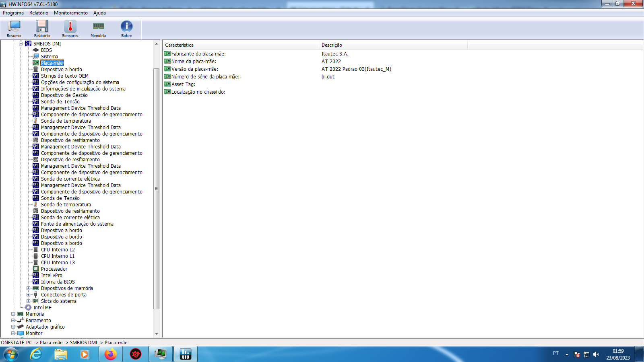Click the first Sonda de temperatura thermometer icon

36,121
